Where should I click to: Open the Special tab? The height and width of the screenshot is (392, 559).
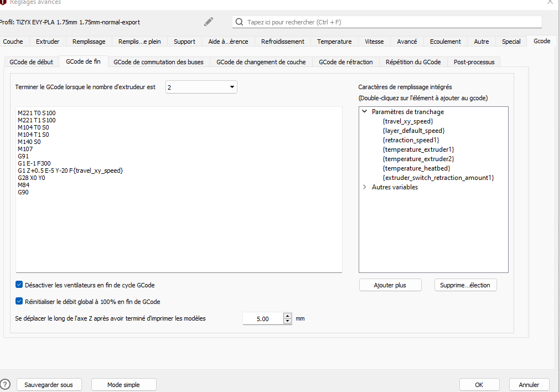511,42
